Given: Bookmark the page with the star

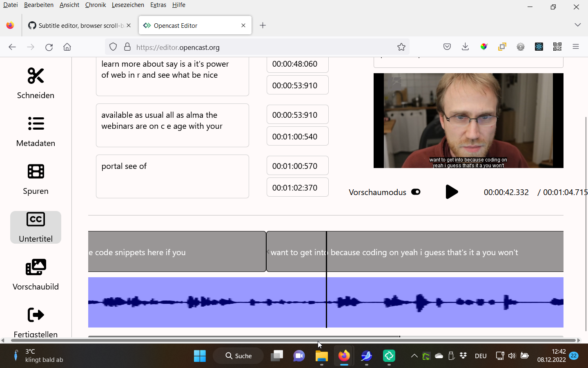Looking at the screenshot, I should point(401,47).
